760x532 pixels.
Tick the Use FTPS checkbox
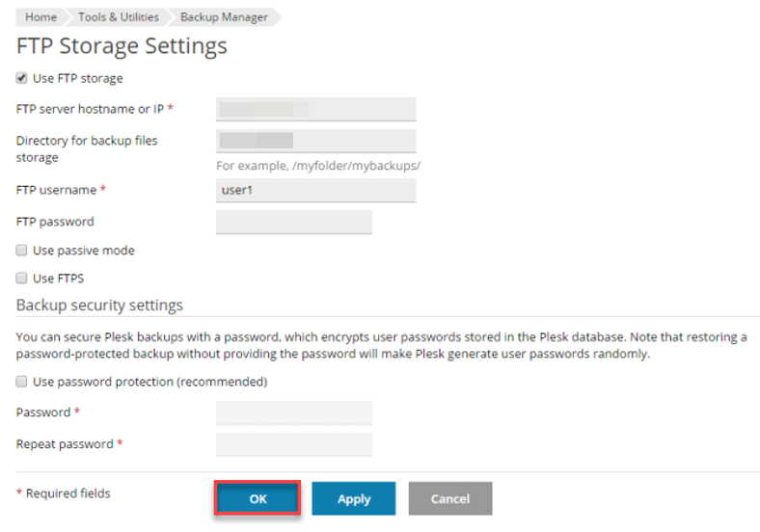(21, 279)
